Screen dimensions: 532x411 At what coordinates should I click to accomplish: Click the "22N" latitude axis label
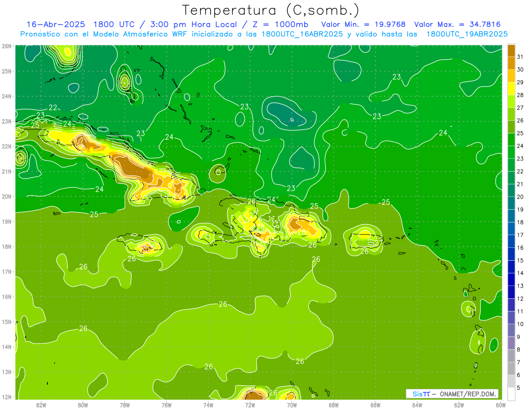(7, 146)
